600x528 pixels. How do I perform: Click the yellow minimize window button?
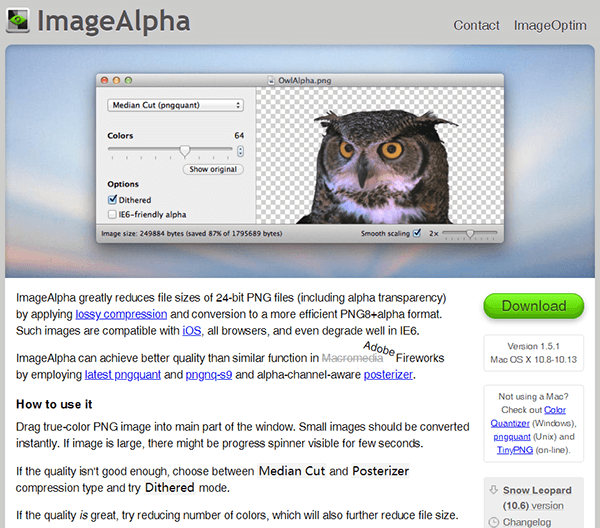(116, 80)
